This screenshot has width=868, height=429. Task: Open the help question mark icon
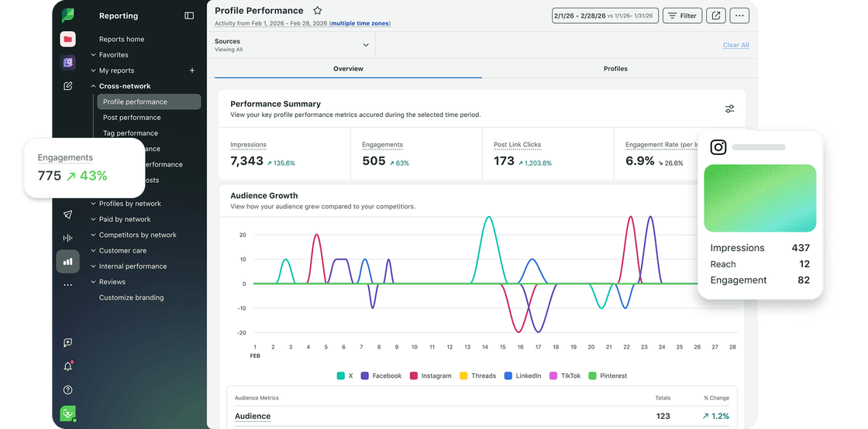[67, 390]
